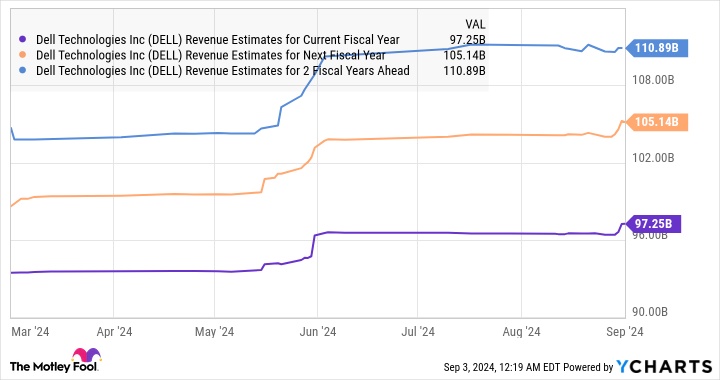Select legend text 'Revenue Estimates for 2 Fiscal Years Ahead'
This screenshot has height=380, width=720.
tap(297, 70)
